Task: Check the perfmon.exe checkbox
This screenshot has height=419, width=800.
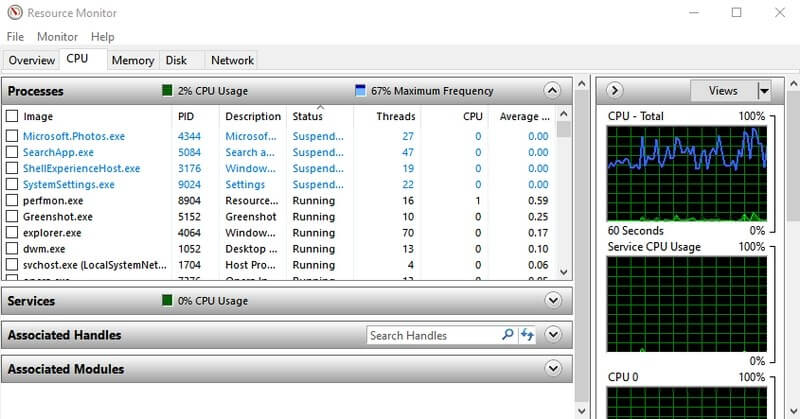Action: pyautogui.click(x=12, y=201)
